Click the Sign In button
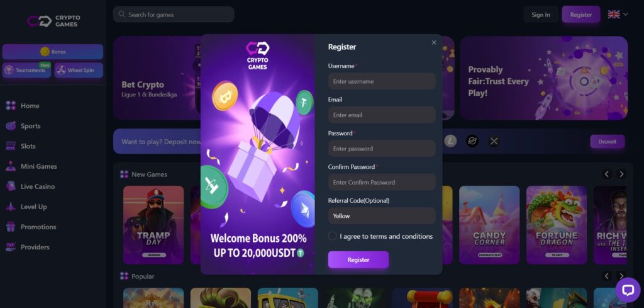644x308 pixels. tap(540, 14)
